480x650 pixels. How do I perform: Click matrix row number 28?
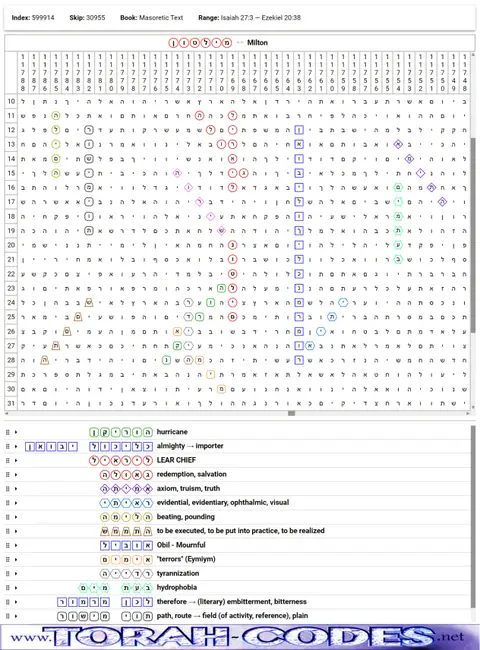coord(11,360)
